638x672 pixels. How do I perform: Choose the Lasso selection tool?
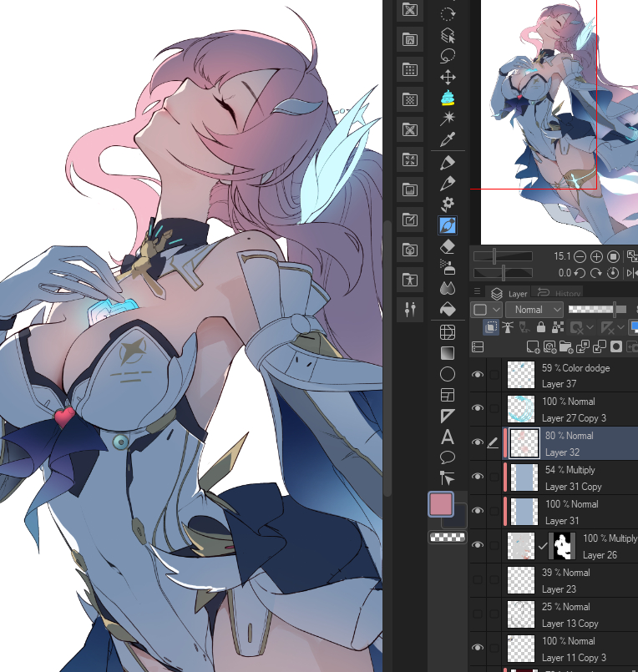pos(448,56)
